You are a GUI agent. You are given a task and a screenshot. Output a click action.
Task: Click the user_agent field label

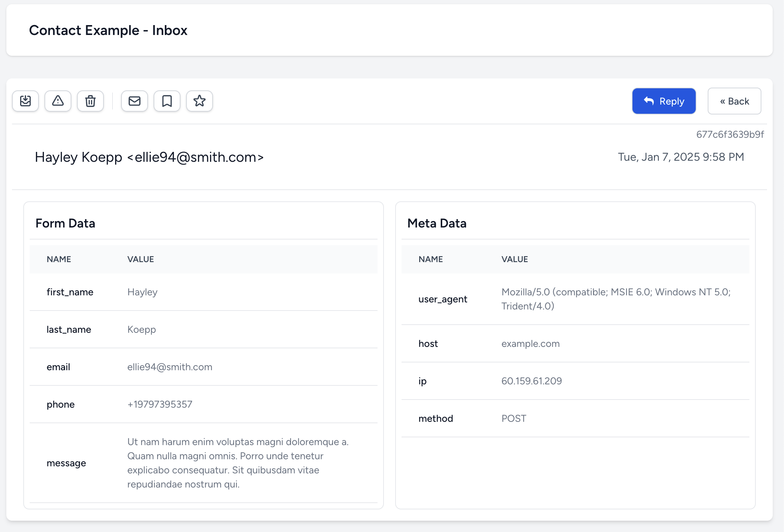click(x=443, y=299)
